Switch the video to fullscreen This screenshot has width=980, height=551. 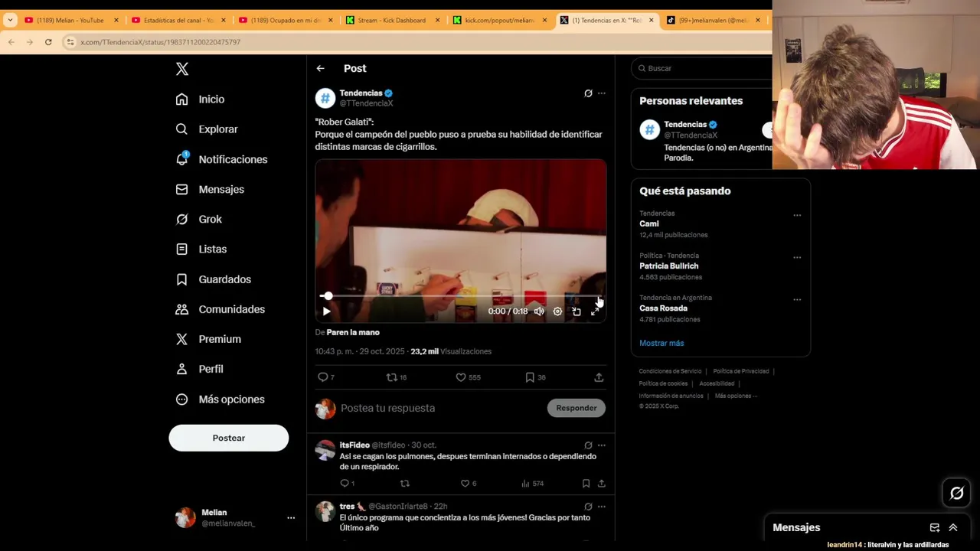tap(595, 311)
